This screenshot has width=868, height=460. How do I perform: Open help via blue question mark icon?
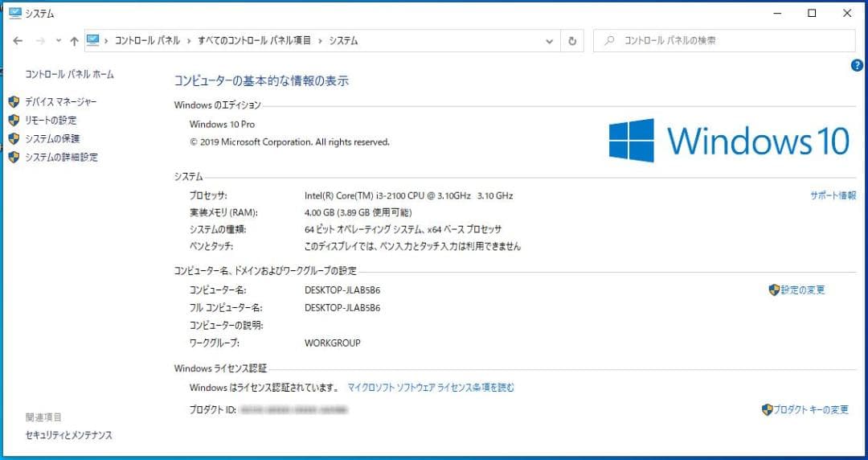(857, 65)
